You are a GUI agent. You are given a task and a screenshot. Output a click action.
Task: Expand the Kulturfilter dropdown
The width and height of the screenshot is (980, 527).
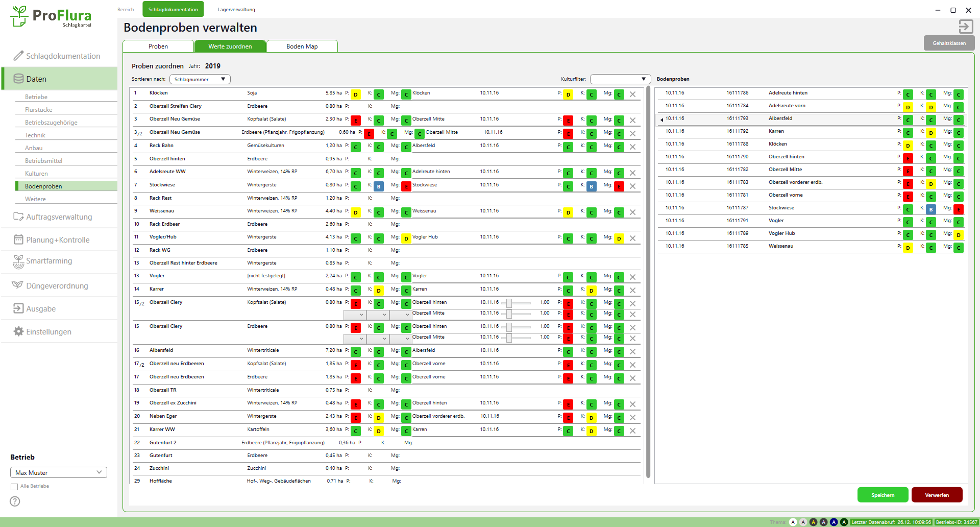click(620, 79)
